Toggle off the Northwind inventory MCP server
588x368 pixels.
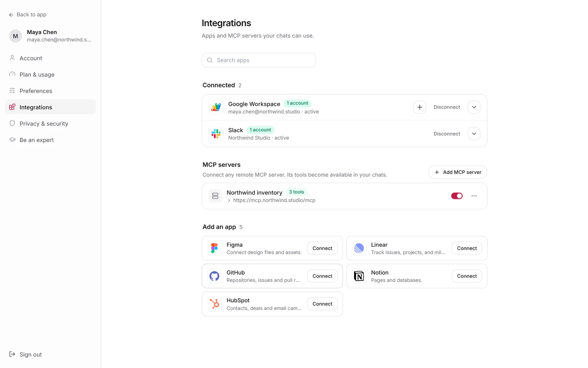457,196
